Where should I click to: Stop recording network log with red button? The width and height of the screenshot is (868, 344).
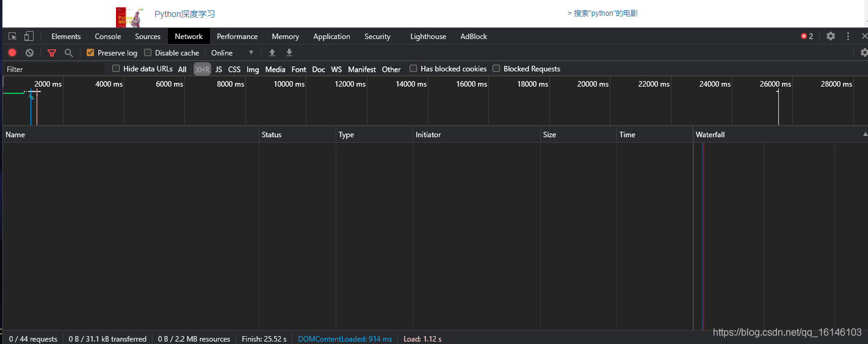(x=12, y=53)
